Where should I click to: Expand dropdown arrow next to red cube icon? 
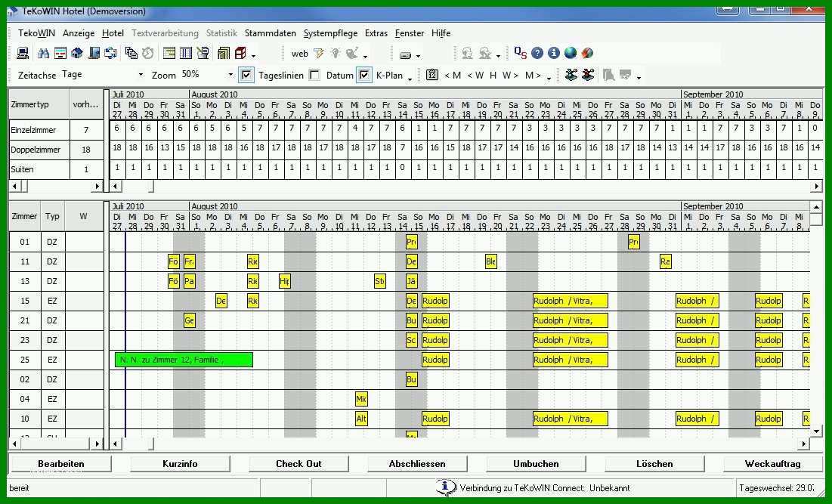[254, 55]
